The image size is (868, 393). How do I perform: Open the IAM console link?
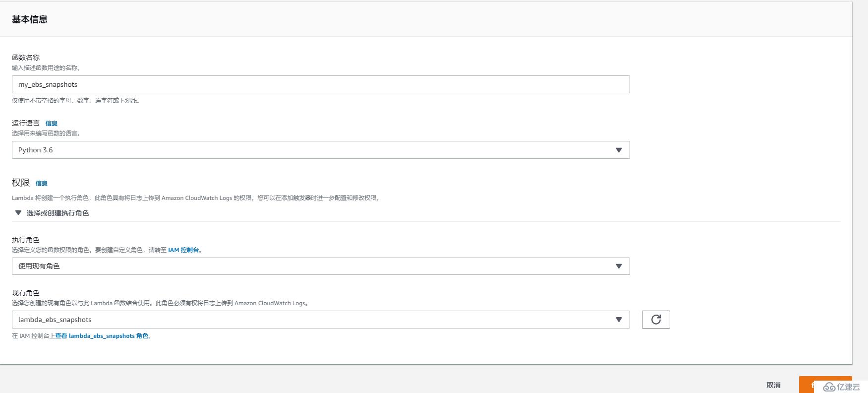point(184,250)
